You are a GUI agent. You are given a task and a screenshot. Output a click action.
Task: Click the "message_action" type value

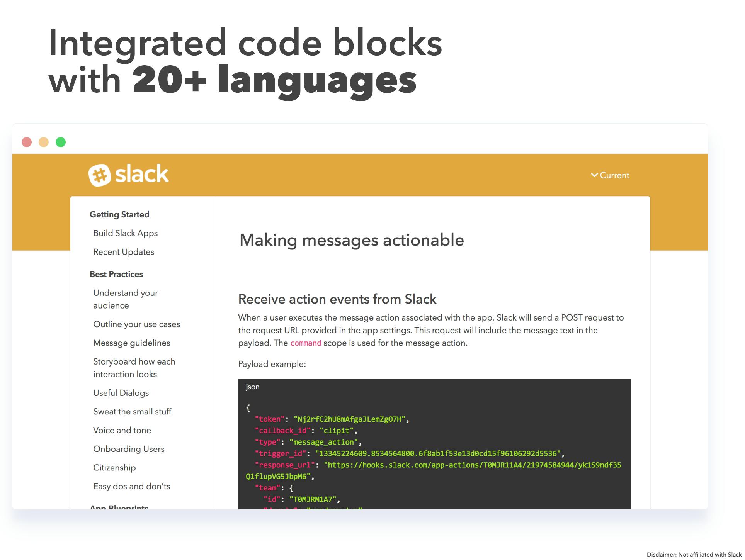coord(324,442)
